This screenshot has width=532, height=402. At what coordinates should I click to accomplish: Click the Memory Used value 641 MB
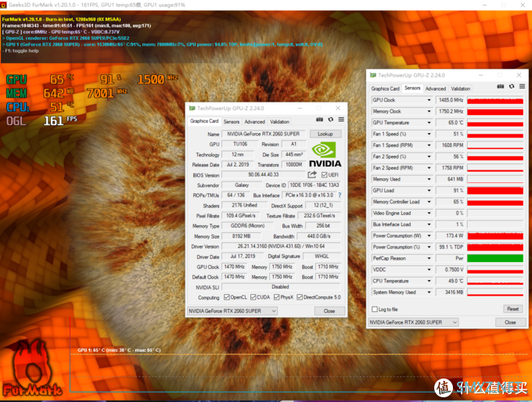(x=450, y=179)
